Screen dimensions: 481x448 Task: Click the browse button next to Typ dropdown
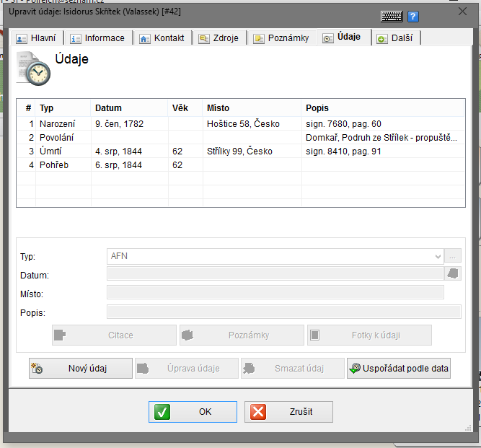click(453, 256)
